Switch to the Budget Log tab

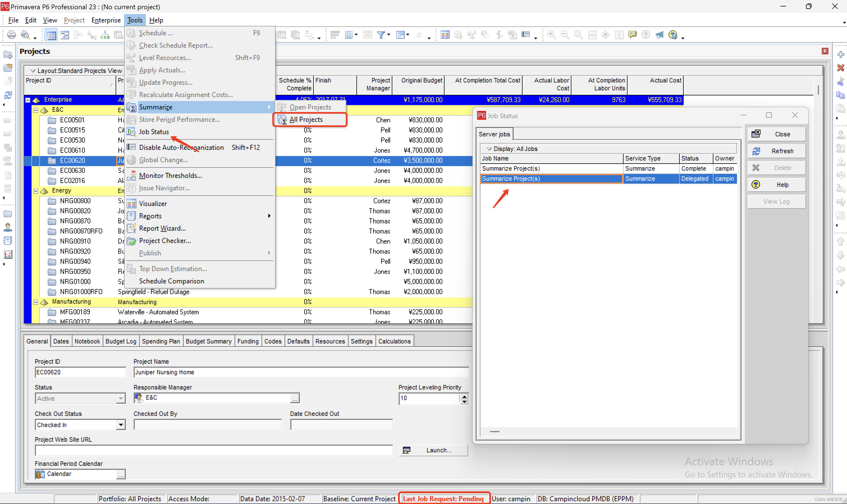[x=121, y=341]
